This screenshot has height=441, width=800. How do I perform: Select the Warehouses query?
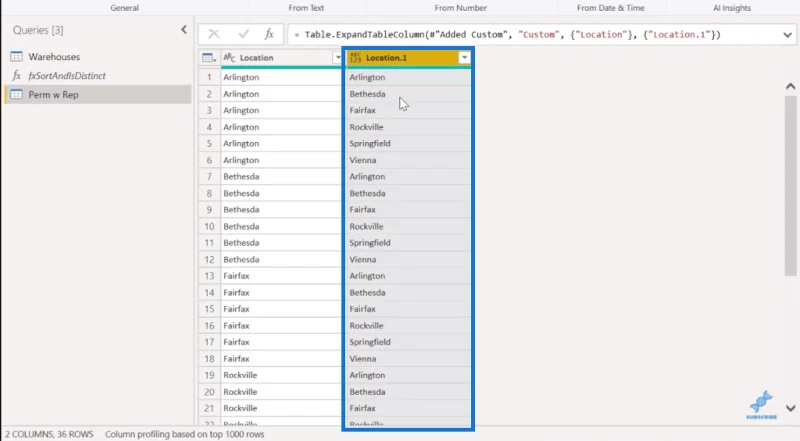pyautogui.click(x=98, y=57)
